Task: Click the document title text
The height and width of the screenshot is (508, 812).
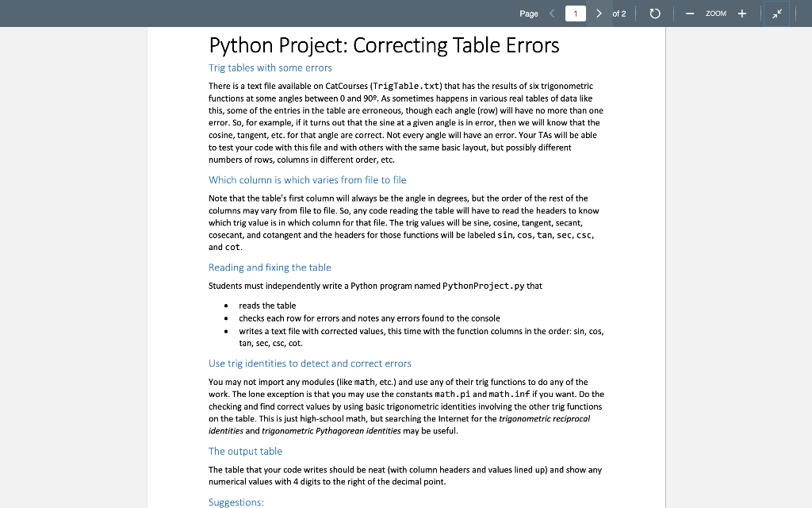Action: point(384,45)
